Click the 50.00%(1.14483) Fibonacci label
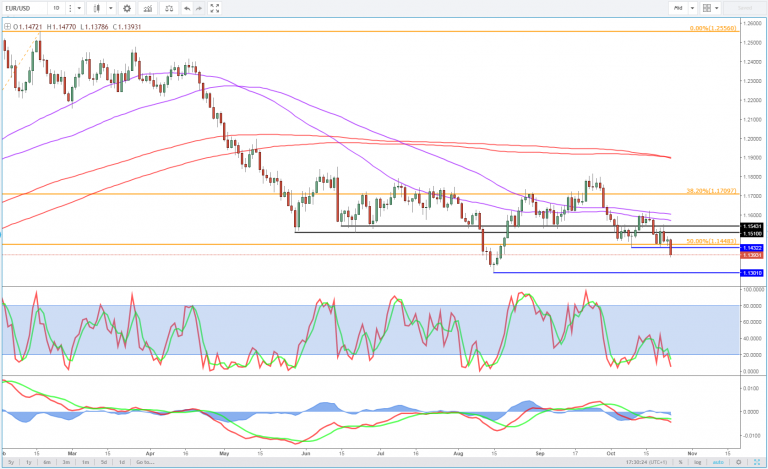This screenshot has width=768, height=469. point(711,241)
